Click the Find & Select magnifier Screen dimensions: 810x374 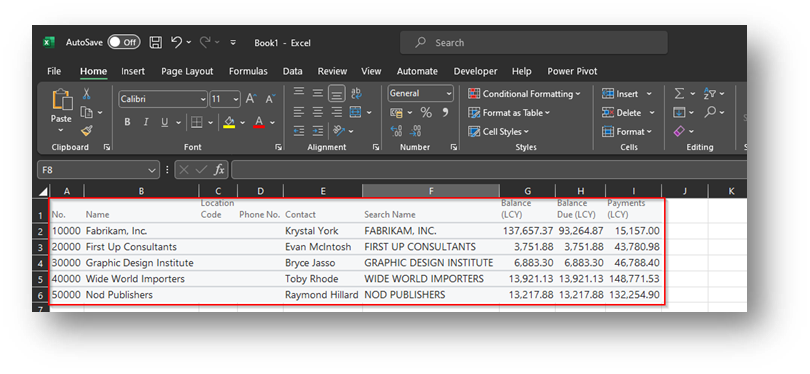coord(710,112)
